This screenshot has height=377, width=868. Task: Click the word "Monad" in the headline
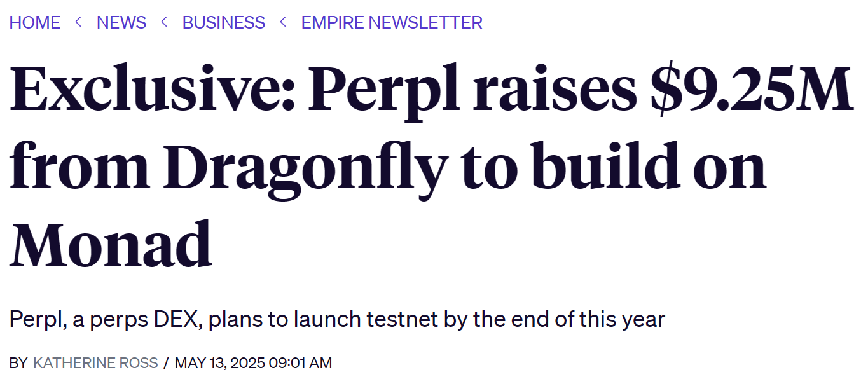111,245
